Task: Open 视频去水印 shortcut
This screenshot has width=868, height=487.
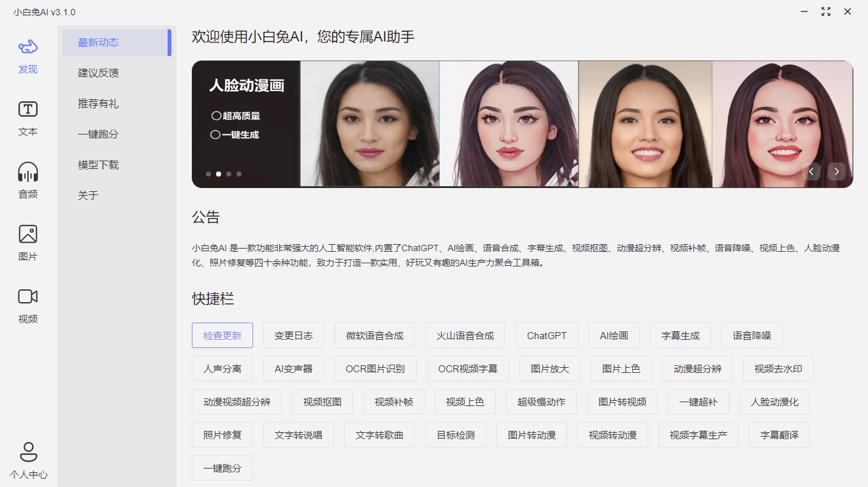Action: (x=778, y=368)
